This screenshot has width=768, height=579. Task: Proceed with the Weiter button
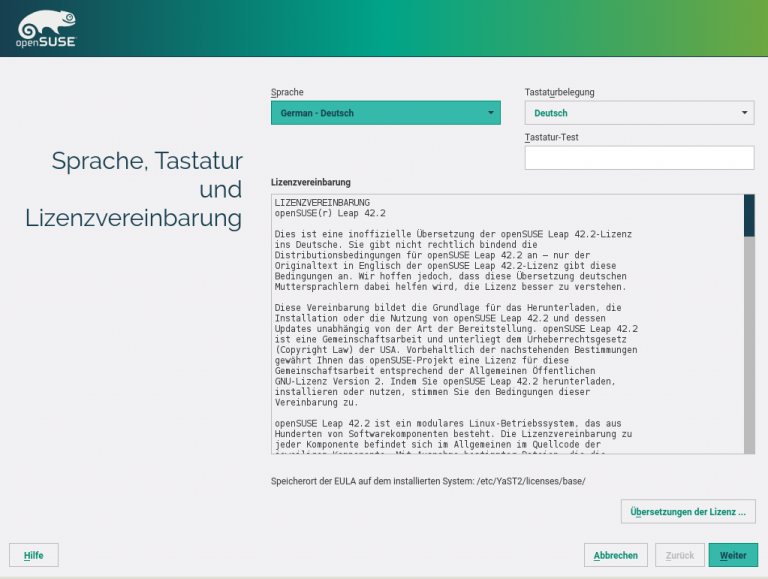pyautogui.click(x=733, y=555)
